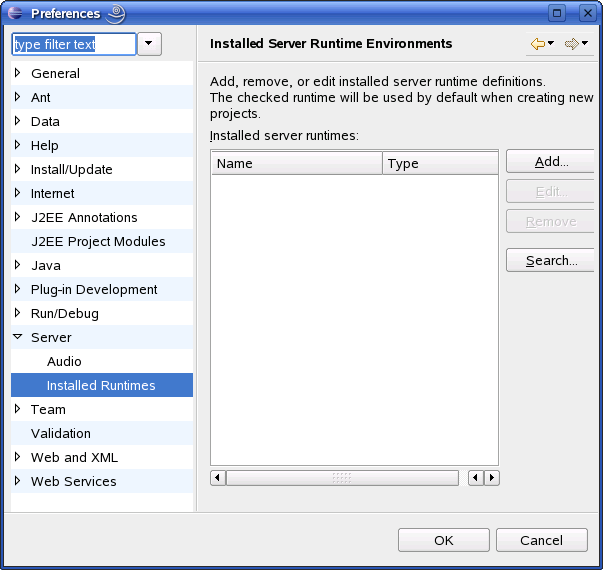The image size is (603, 570).
Task: Expand the Plug-in Development node
Action: 18,289
